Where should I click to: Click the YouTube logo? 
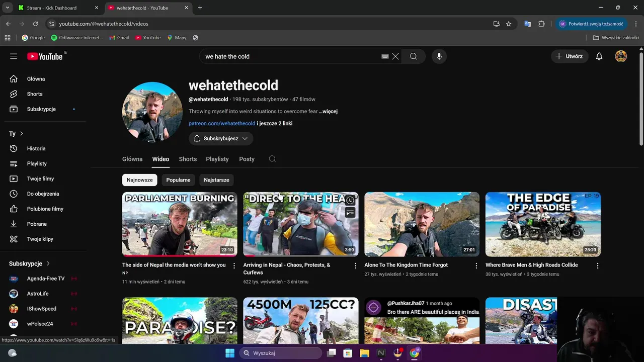45,56
